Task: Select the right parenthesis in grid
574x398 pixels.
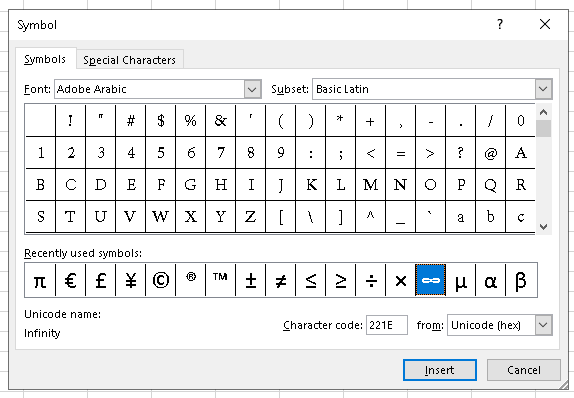Action: pos(310,120)
